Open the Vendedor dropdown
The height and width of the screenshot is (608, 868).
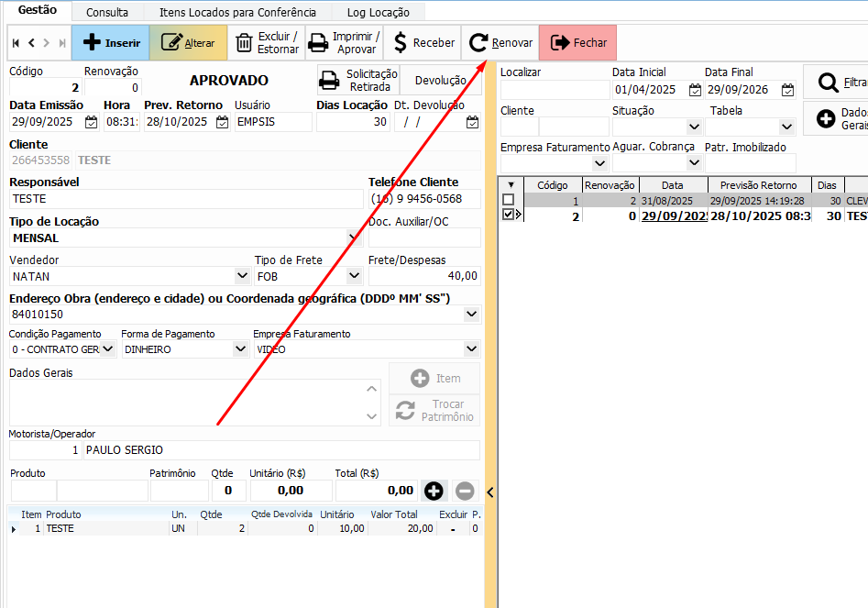pyautogui.click(x=242, y=275)
